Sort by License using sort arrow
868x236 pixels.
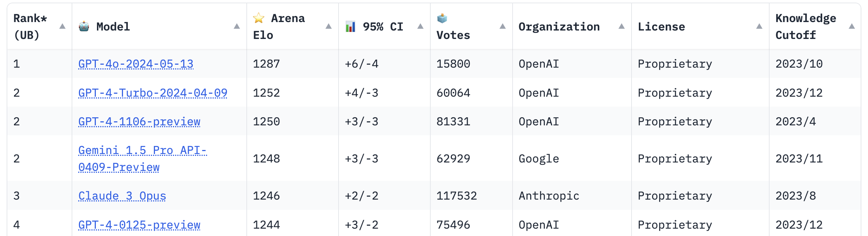759,26
